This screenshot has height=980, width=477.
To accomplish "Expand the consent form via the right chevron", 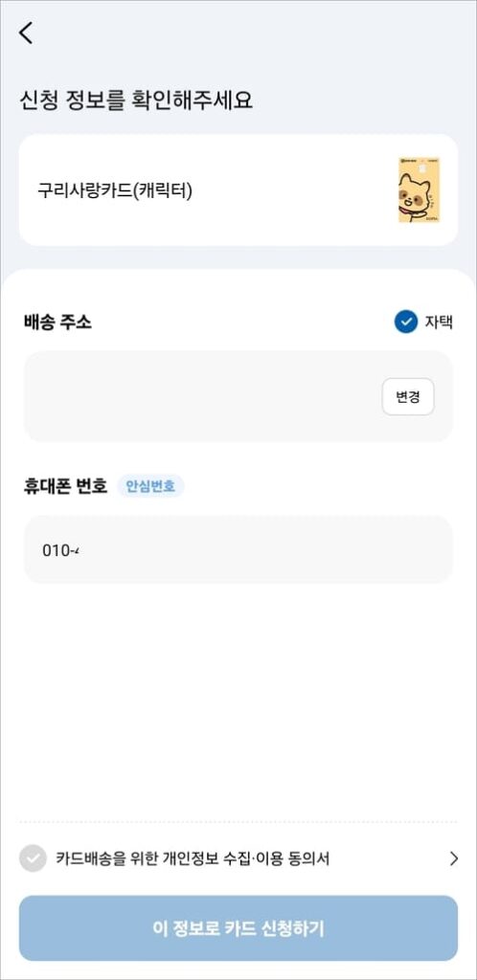I will coord(454,858).
